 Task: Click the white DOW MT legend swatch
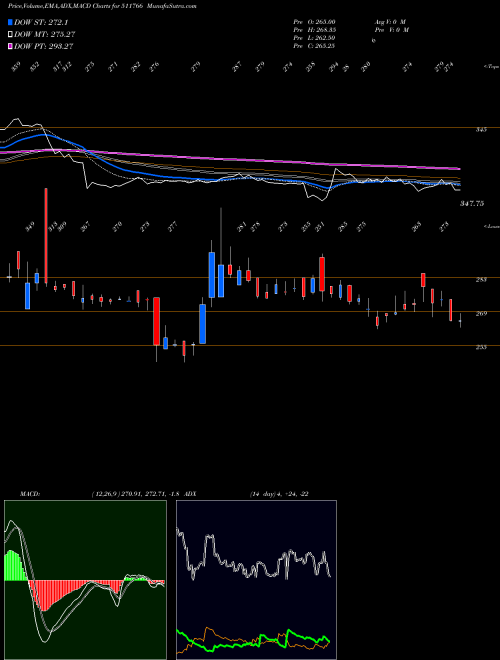coord(10,35)
